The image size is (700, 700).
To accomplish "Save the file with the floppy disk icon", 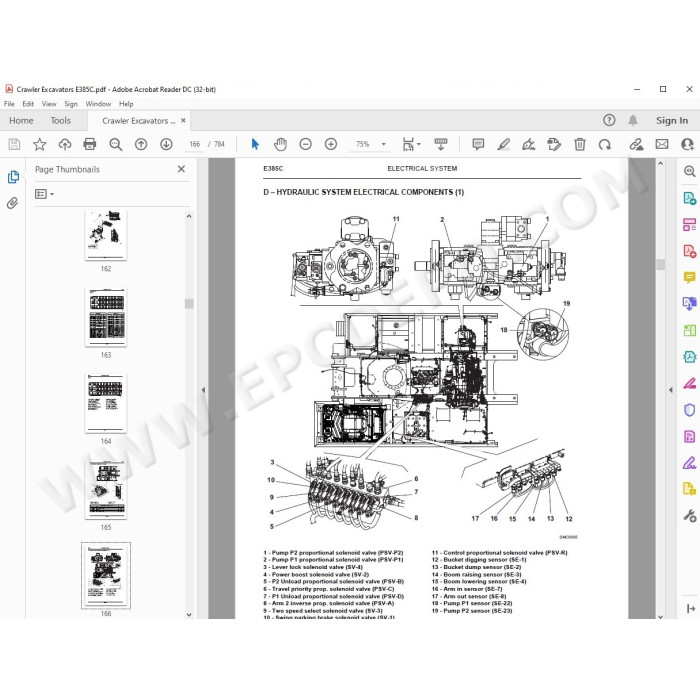I will pos(14,144).
